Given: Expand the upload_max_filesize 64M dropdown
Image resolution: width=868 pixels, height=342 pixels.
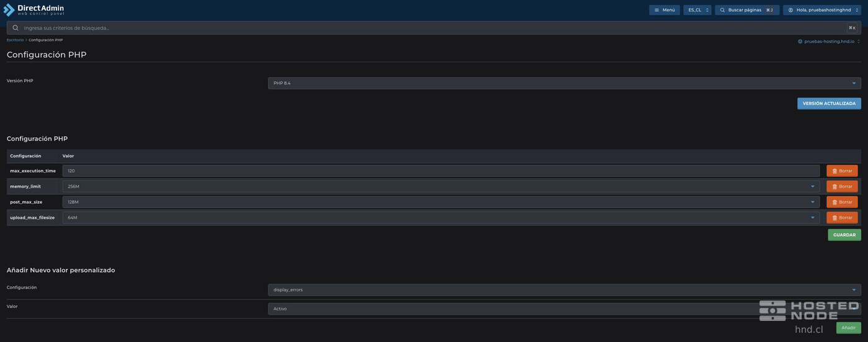Looking at the screenshot, I should (x=441, y=217).
